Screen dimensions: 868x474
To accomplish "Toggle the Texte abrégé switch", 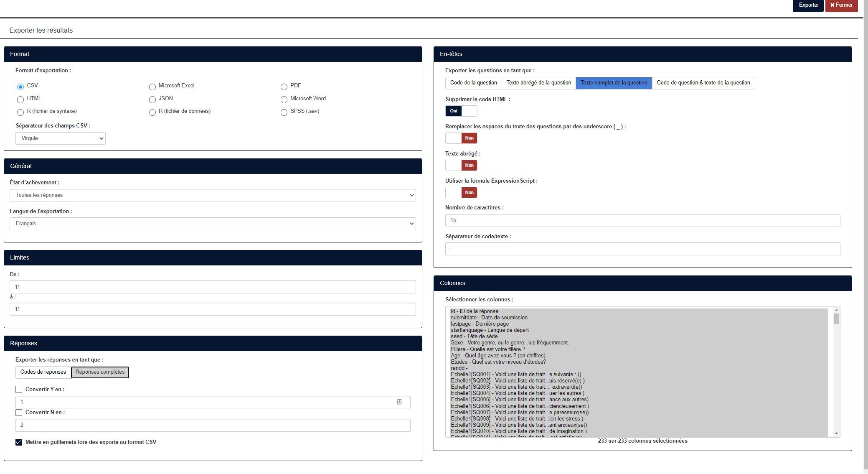I will [461, 165].
